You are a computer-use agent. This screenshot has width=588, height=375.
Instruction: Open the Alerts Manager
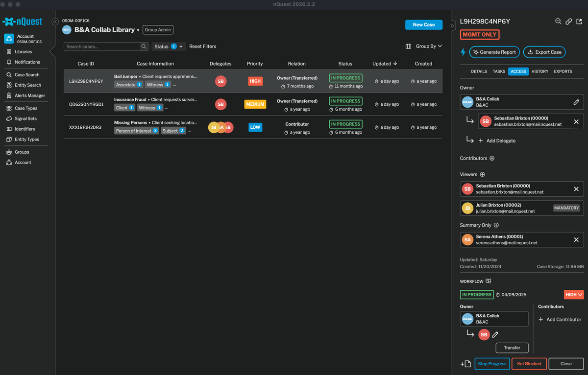[30, 95]
